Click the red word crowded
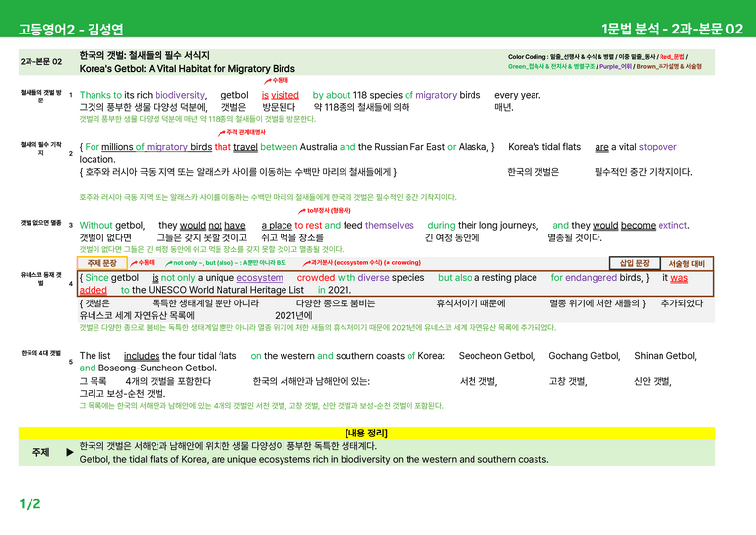Viewport: 756px width, 535px height. pos(316,278)
